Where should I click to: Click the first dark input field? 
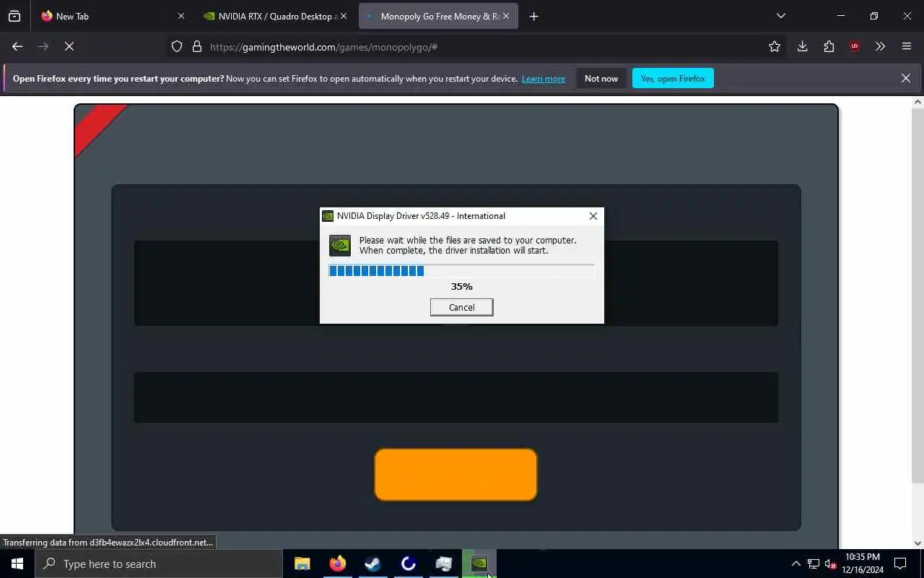click(x=456, y=283)
